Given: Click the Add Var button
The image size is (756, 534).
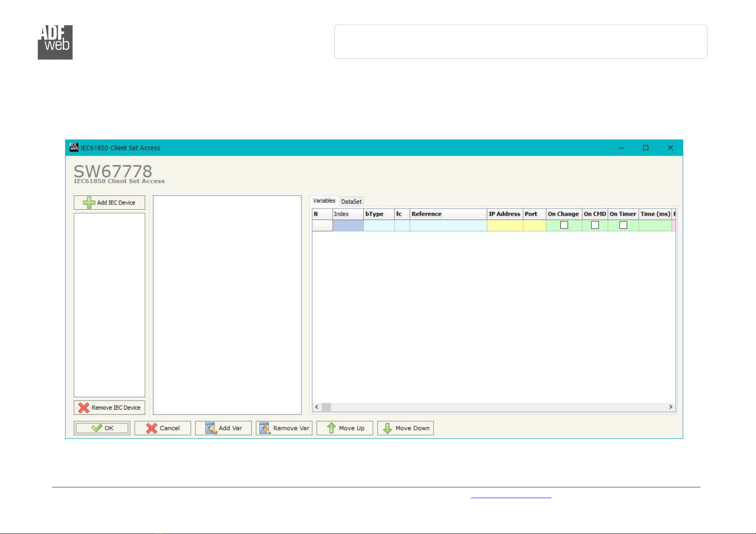Looking at the screenshot, I should coord(223,428).
